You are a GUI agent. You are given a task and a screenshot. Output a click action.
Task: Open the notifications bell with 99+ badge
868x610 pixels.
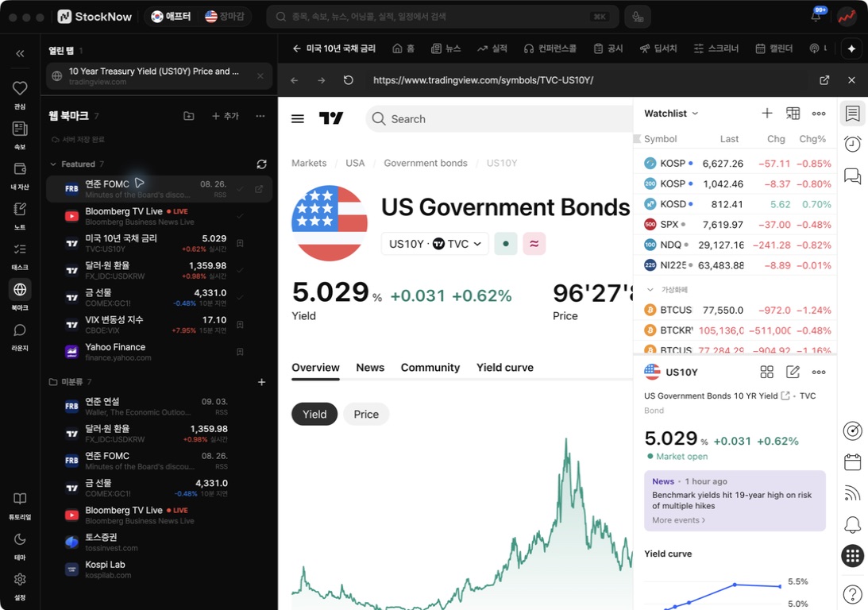pos(816,16)
